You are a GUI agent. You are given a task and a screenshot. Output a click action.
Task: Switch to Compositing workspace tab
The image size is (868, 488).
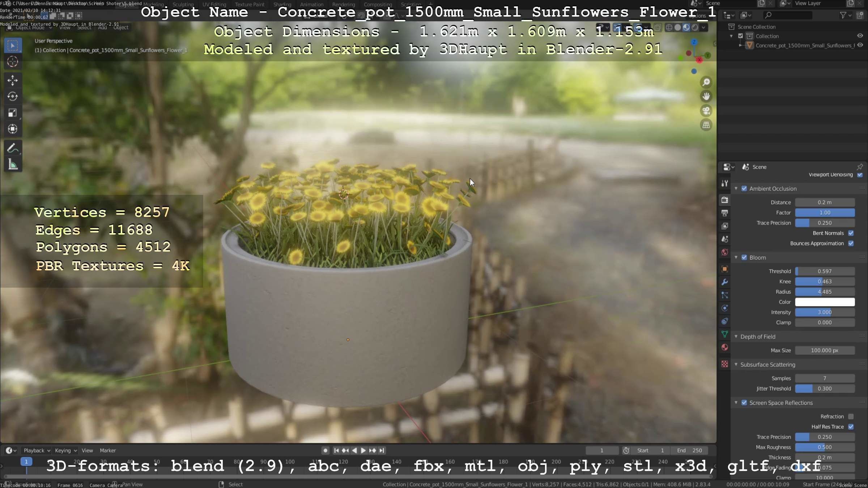[378, 4]
